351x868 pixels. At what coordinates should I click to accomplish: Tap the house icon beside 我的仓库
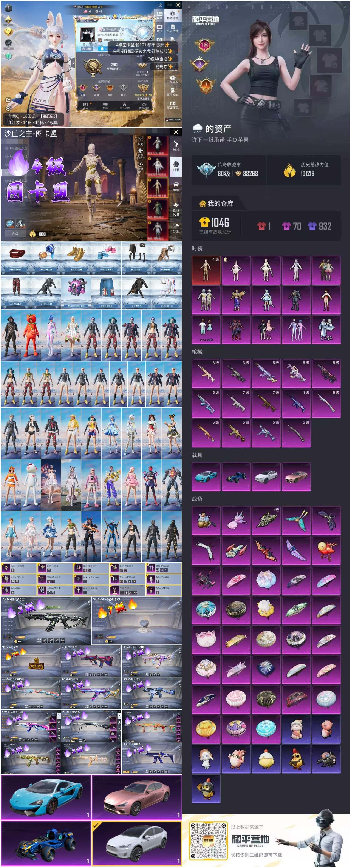coord(203,204)
